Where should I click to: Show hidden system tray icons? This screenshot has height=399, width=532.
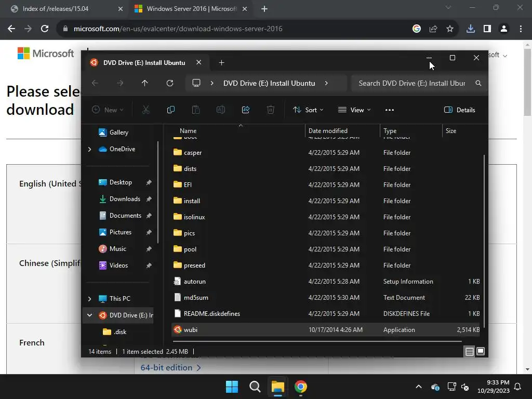[419, 387]
